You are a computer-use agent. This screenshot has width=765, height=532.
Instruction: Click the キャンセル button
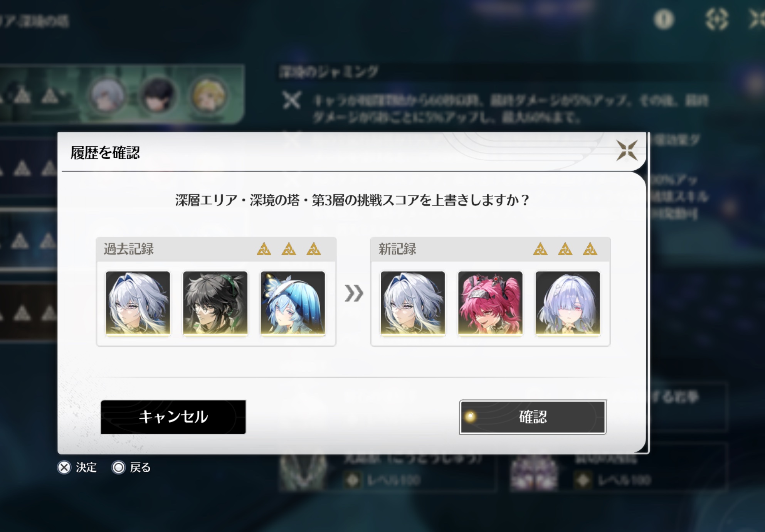[x=173, y=417]
